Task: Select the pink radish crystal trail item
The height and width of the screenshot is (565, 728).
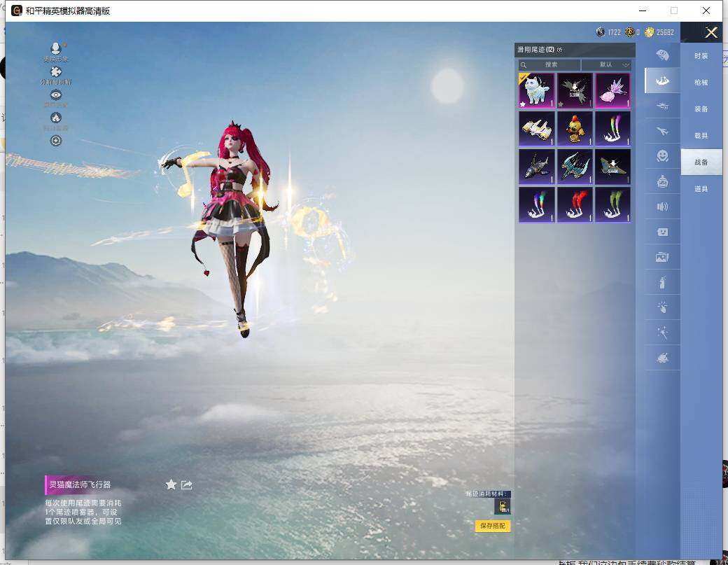Action: 613,90
